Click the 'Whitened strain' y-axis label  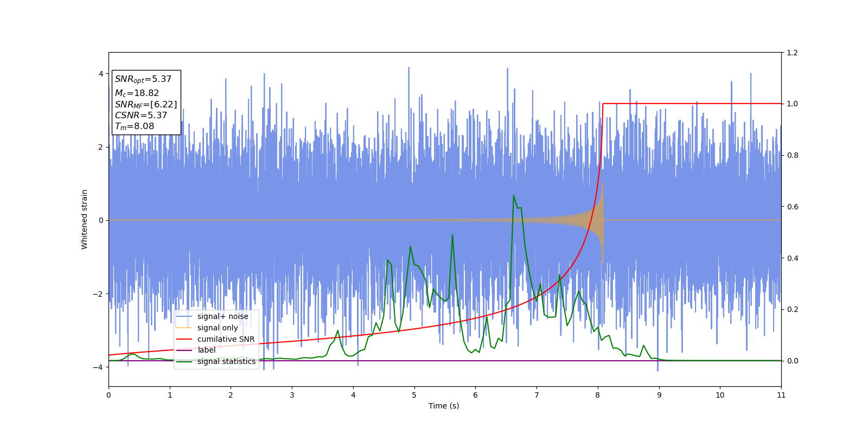click(85, 219)
